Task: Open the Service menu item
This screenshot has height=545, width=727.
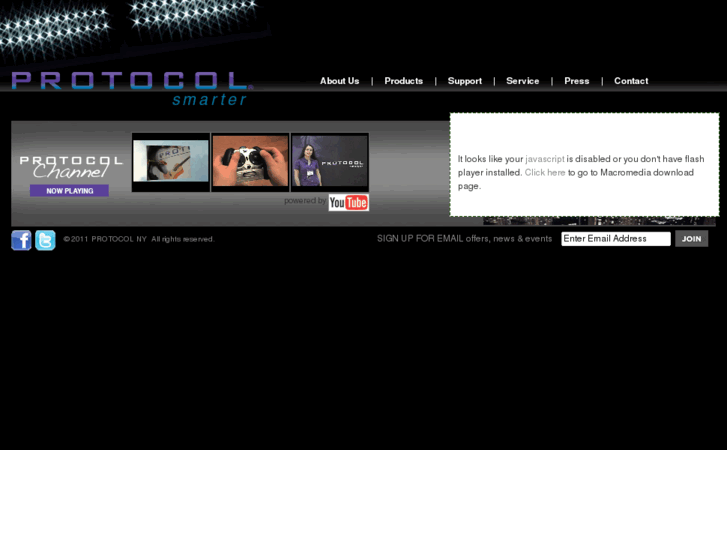Action: [x=523, y=81]
